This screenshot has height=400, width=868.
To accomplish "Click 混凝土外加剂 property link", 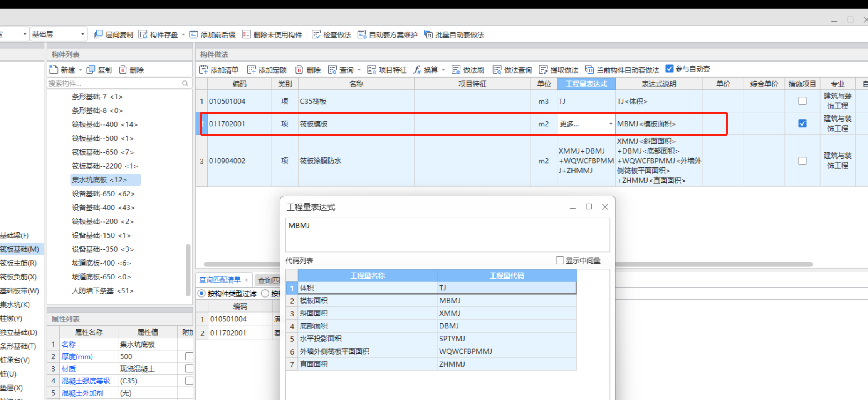I will pos(82,393).
